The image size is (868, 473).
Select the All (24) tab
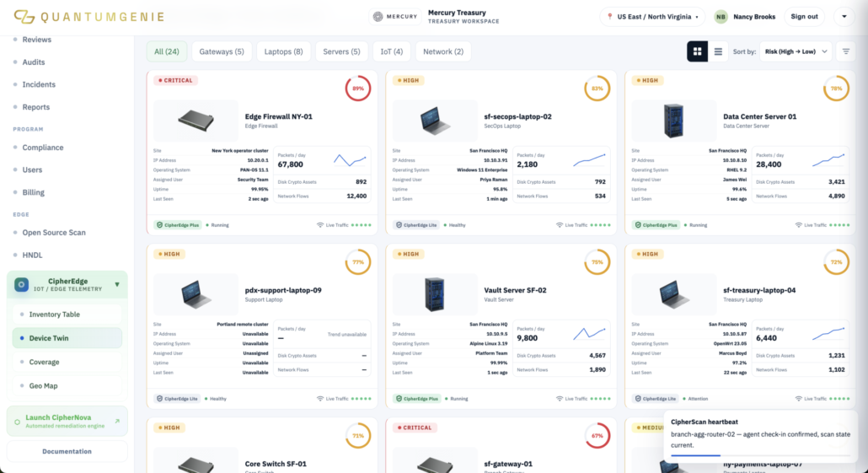point(167,51)
